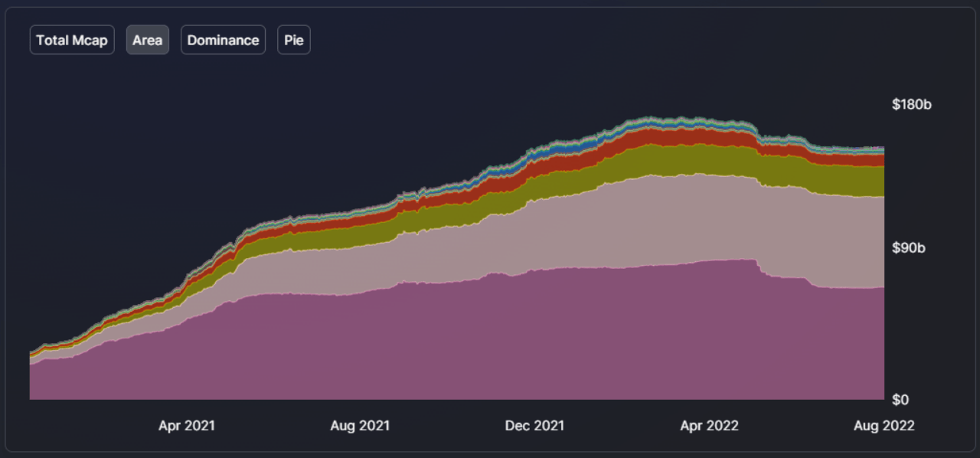The height and width of the screenshot is (458, 980).
Task: Click the $90b y-axis label
Action: (911, 248)
